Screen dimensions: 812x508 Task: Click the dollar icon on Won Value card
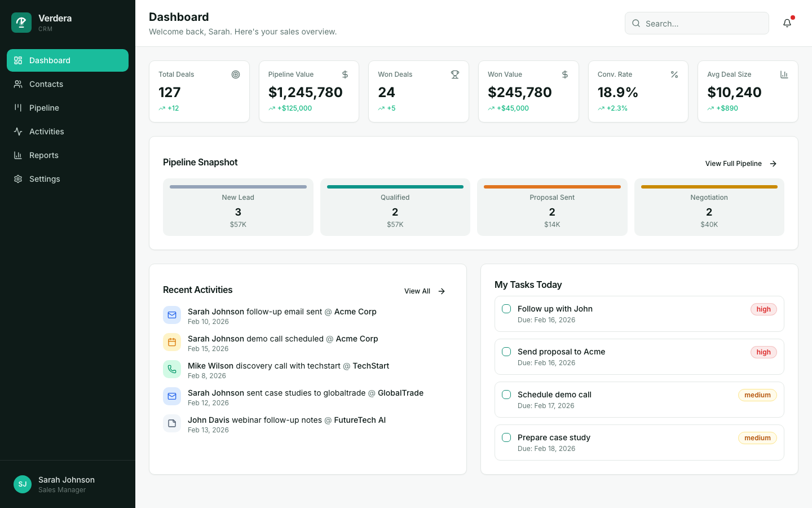pos(565,75)
